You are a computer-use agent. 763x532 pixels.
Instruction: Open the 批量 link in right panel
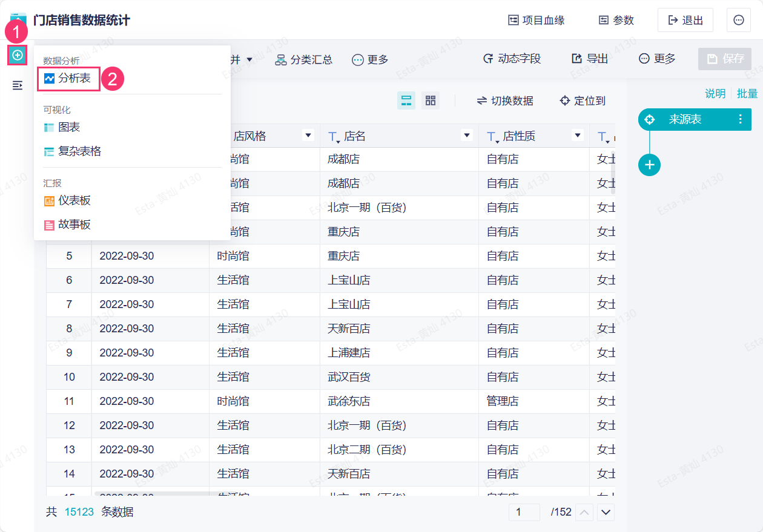tap(747, 93)
